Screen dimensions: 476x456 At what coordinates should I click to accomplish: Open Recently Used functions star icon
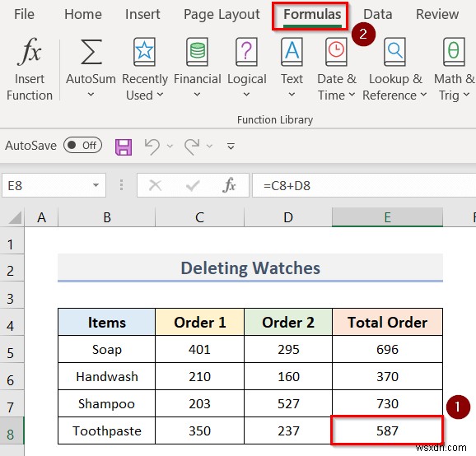(144, 52)
